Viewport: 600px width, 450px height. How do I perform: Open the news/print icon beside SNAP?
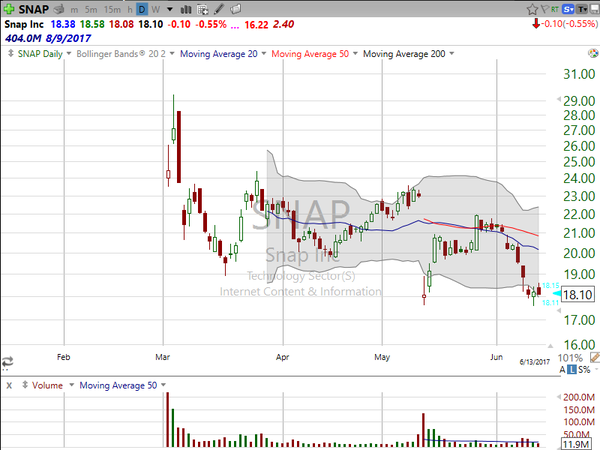(x=59, y=8)
